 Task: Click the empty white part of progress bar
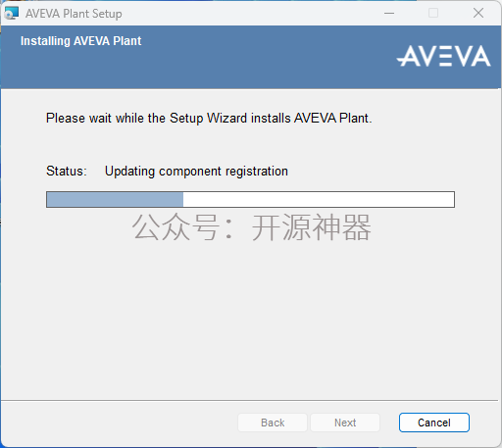pyautogui.click(x=319, y=199)
